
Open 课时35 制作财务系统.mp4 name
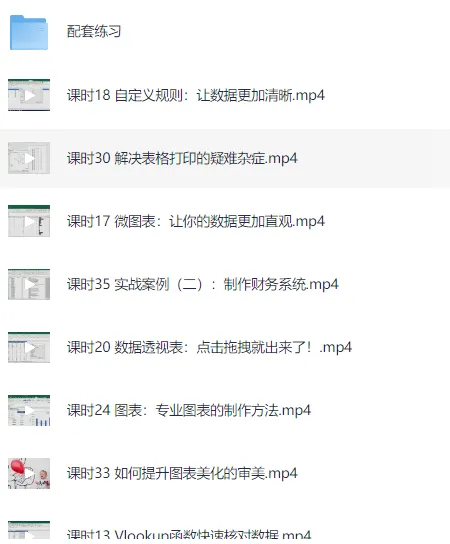click(x=203, y=284)
